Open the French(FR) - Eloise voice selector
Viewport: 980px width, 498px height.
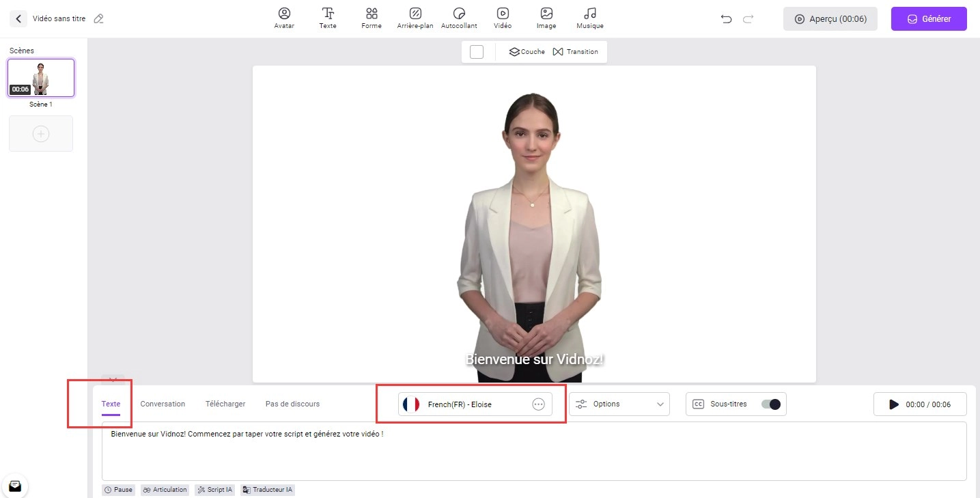coord(475,404)
